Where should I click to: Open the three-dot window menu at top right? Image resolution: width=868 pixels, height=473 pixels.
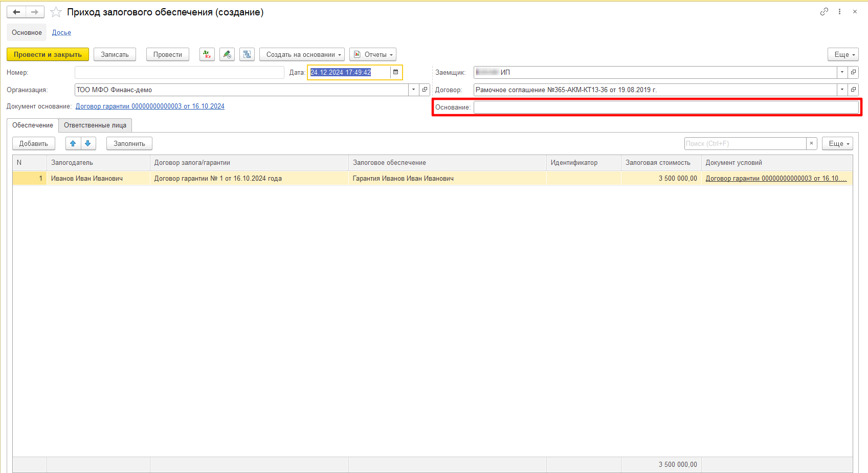pyautogui.click(x=839, y=11)
